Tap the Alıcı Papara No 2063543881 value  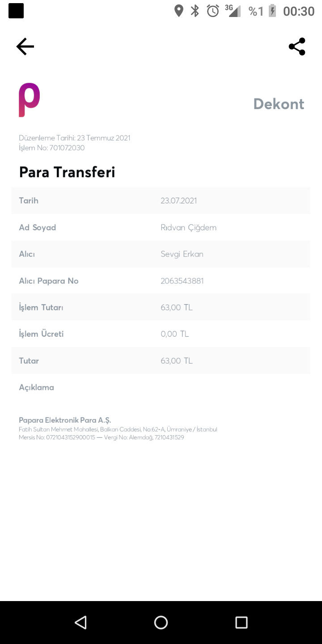click(x=182, y=281)
